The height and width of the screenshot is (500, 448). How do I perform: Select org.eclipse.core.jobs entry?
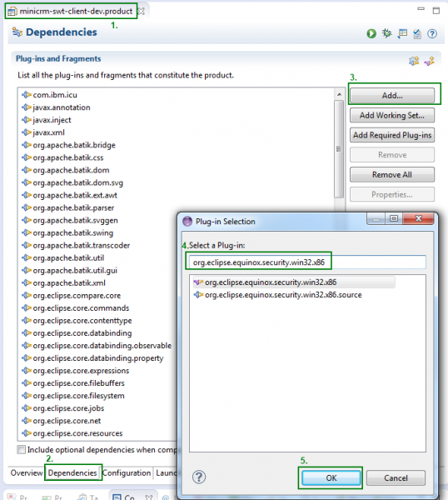[x=62, y=408]
